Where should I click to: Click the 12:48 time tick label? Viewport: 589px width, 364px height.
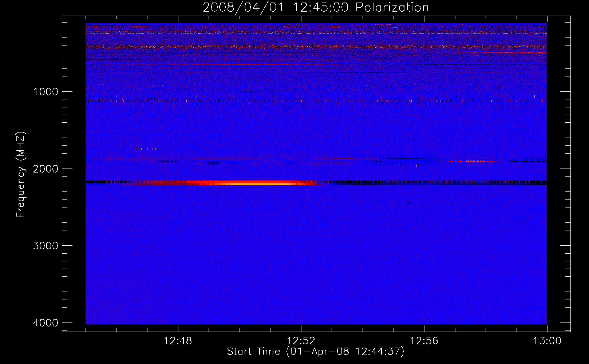click(x=178, y=341)
